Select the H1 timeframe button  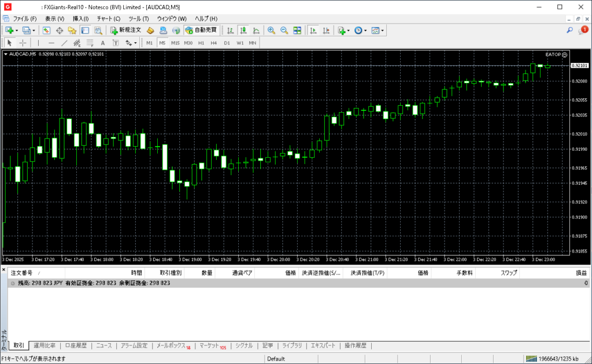201,43
